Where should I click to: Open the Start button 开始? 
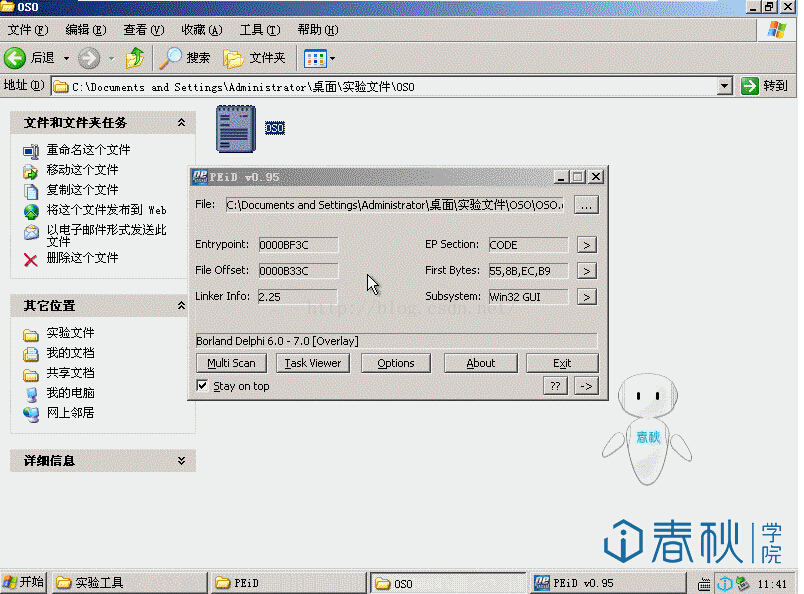[x=24, y=583]
